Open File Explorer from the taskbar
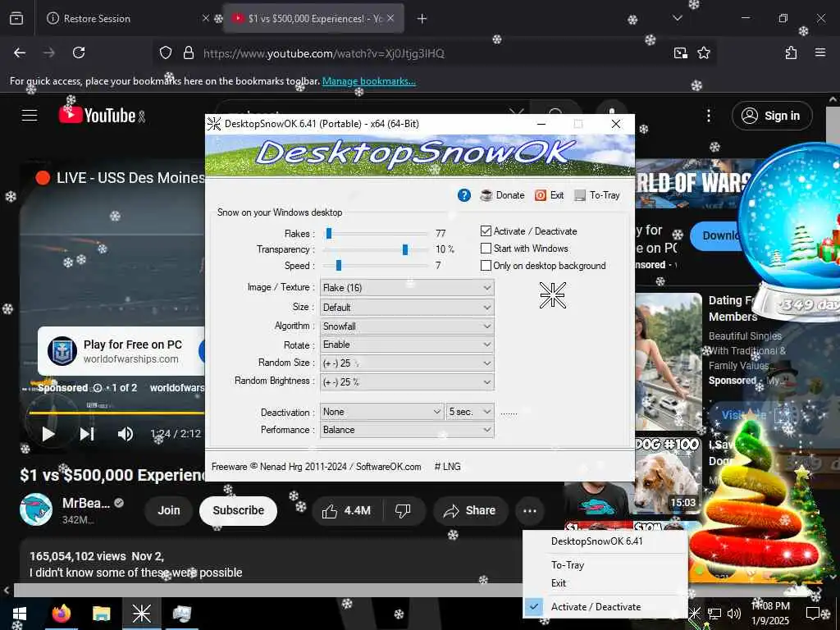The height and width of the screenshot is (630, 840). (101, 614)
